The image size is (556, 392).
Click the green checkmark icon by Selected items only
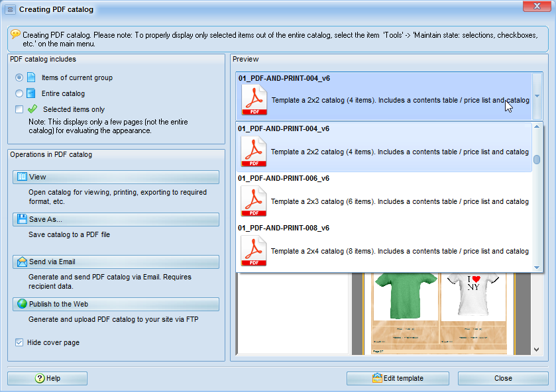pos(32,109)
